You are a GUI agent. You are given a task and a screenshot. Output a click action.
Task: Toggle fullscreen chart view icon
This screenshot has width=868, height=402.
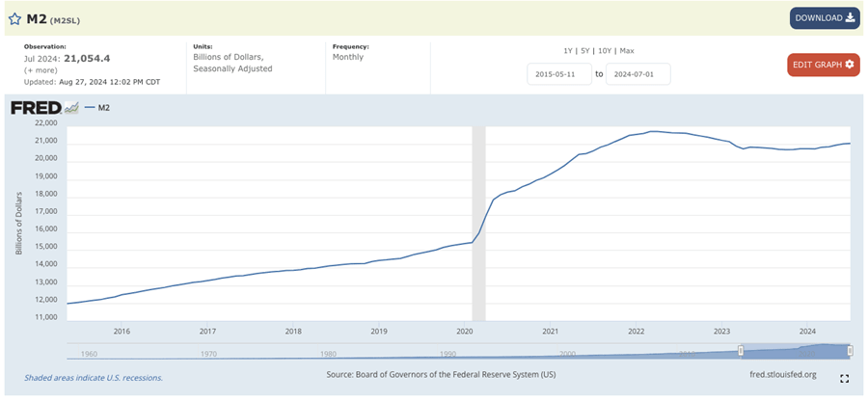click(845, 379)
